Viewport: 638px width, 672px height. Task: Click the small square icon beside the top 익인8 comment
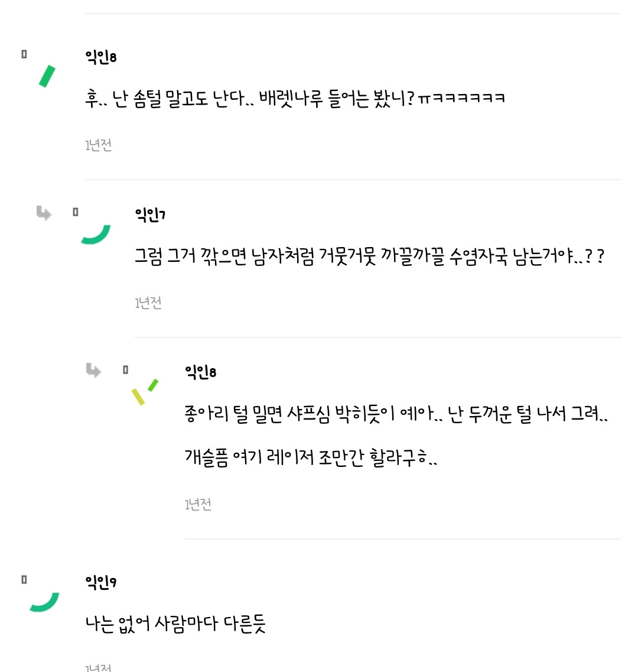pyautogui.click(x=24, y=54)
